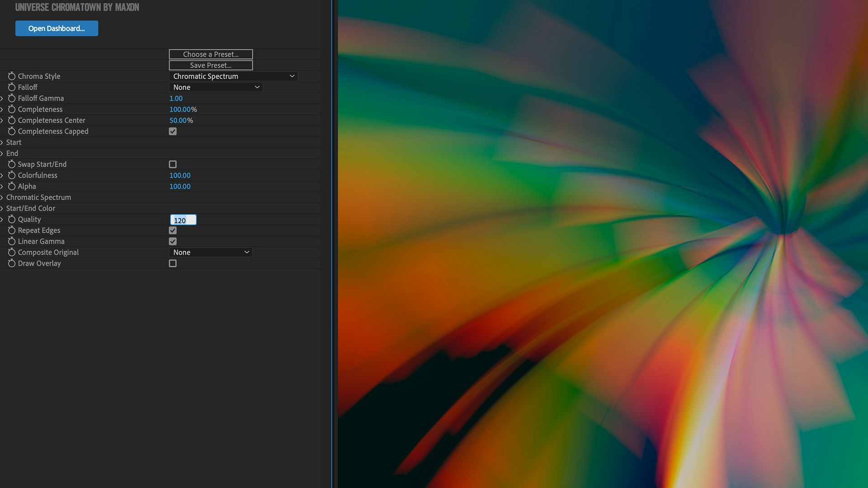Toggle the Falloff keyframe stopwatch
This screenshot has height=488, width=868.
click(12, 87)
